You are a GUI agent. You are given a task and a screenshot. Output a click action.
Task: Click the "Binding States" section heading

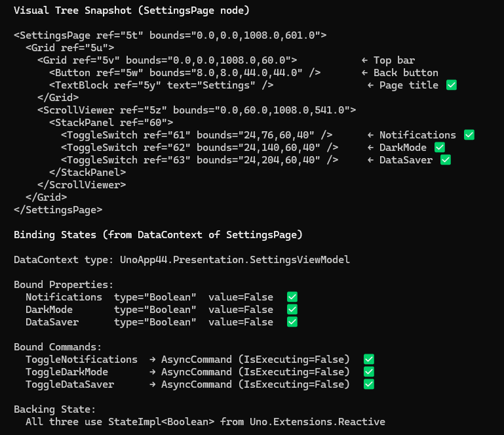pos(158,235)
